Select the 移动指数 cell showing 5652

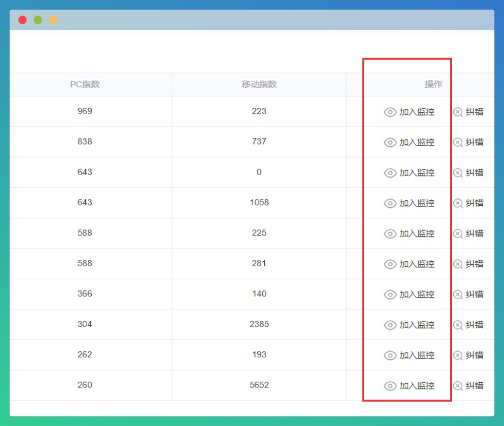tap(259, 385)
